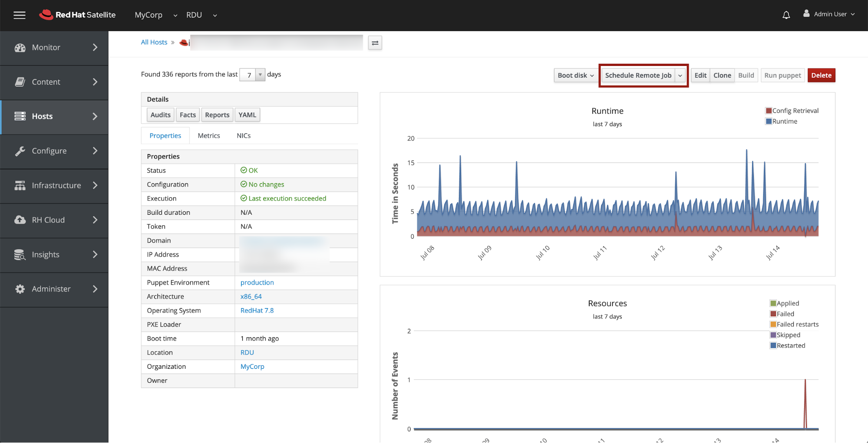Click the Applied legend color swatch
The image size is (868, 443).
coord(773,303)
